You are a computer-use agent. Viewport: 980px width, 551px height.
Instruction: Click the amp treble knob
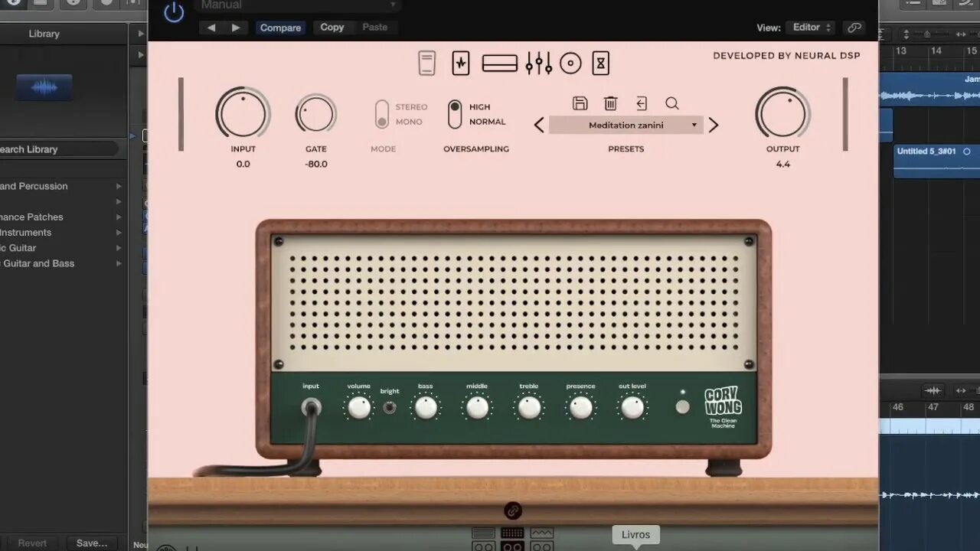click(529, 408)
